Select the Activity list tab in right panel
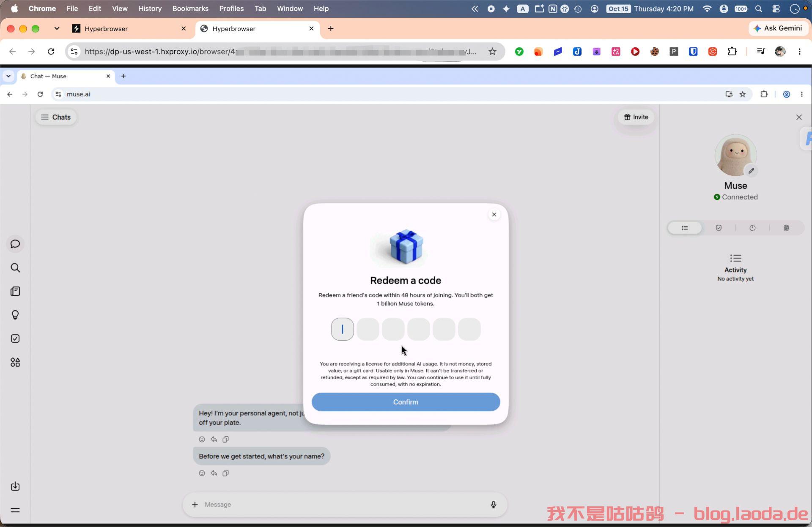812x527 pixels. (x=685, y=228)
